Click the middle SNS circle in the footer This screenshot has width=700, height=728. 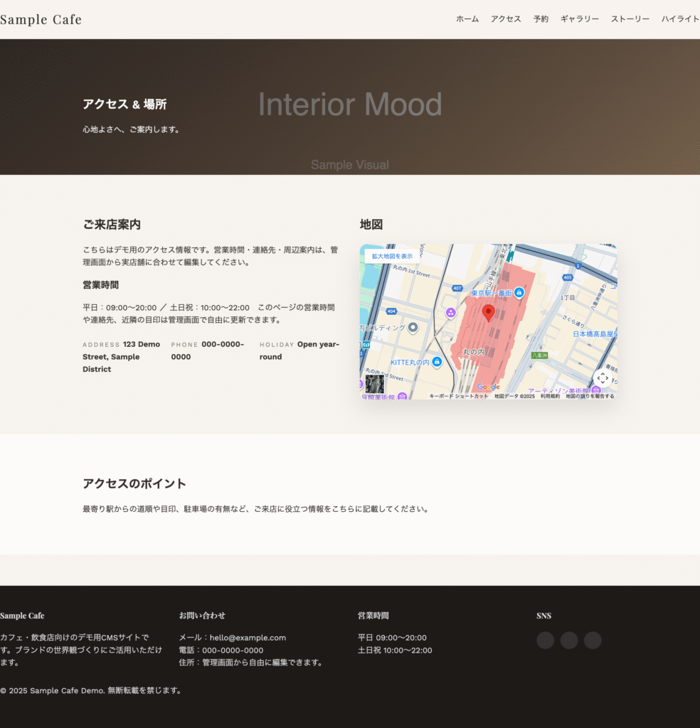[x=568, y=641]
